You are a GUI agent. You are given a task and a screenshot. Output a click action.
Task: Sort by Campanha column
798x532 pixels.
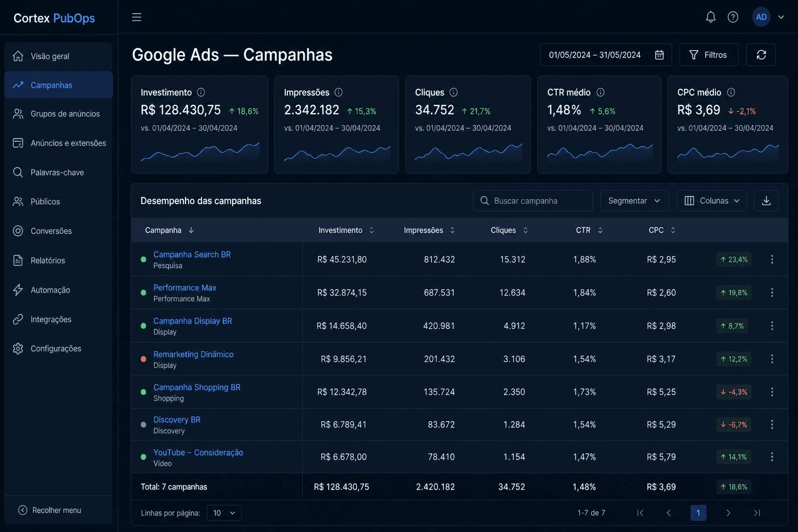coord(169,230)
